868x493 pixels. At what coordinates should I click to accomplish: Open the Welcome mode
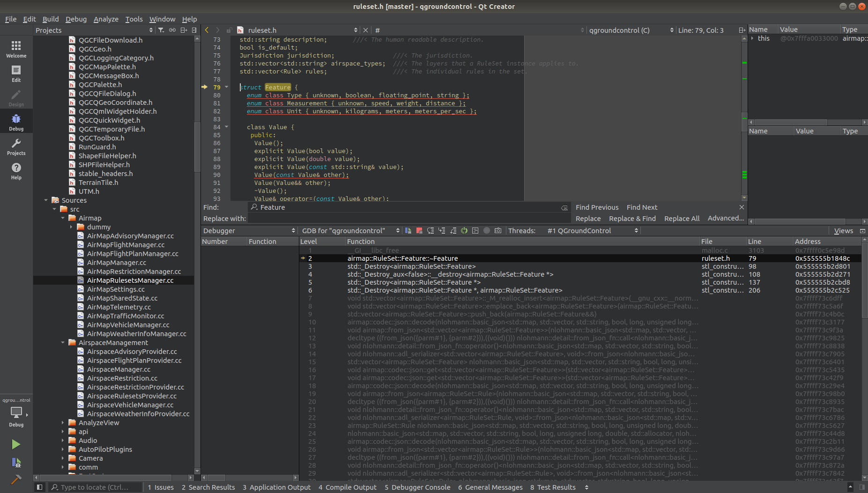click(16, 49)
